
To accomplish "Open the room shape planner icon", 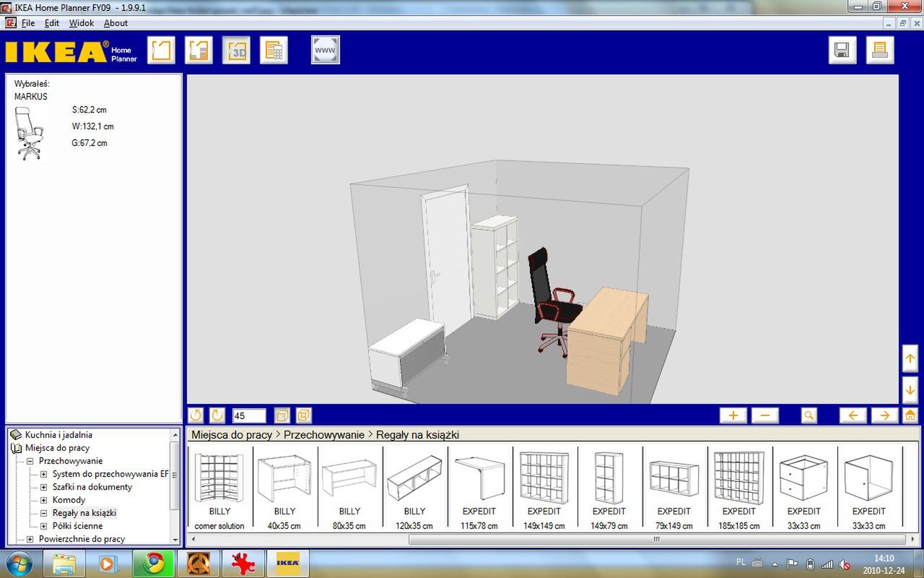I will [162, 51].
